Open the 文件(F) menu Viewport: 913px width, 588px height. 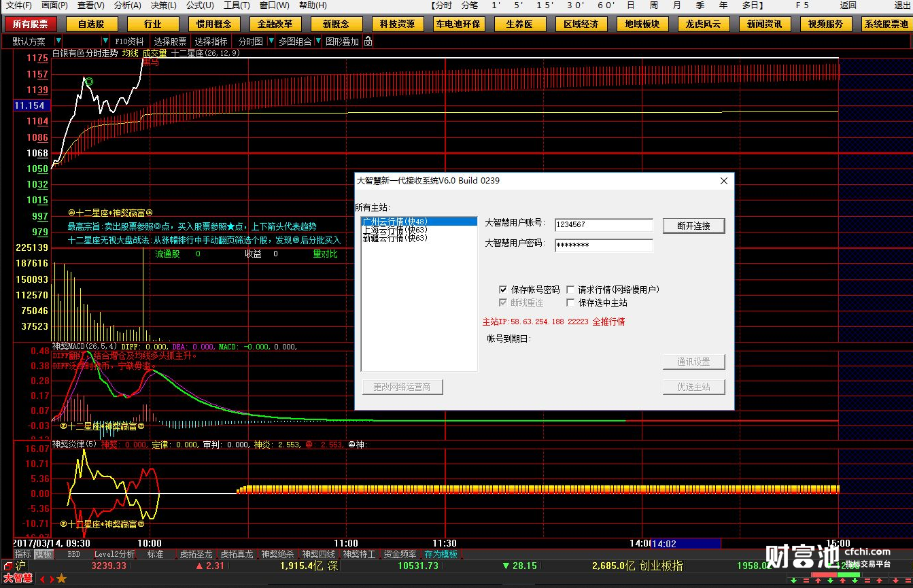pos(19,5)
